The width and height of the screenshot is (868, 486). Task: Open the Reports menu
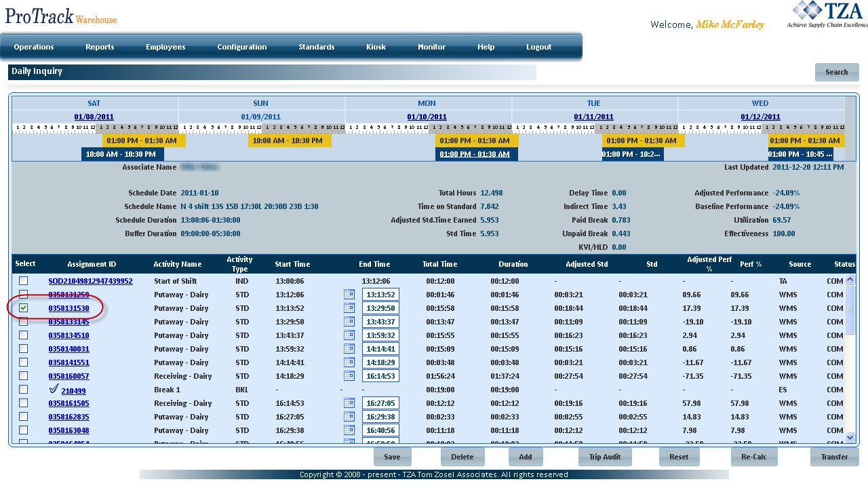100,47
